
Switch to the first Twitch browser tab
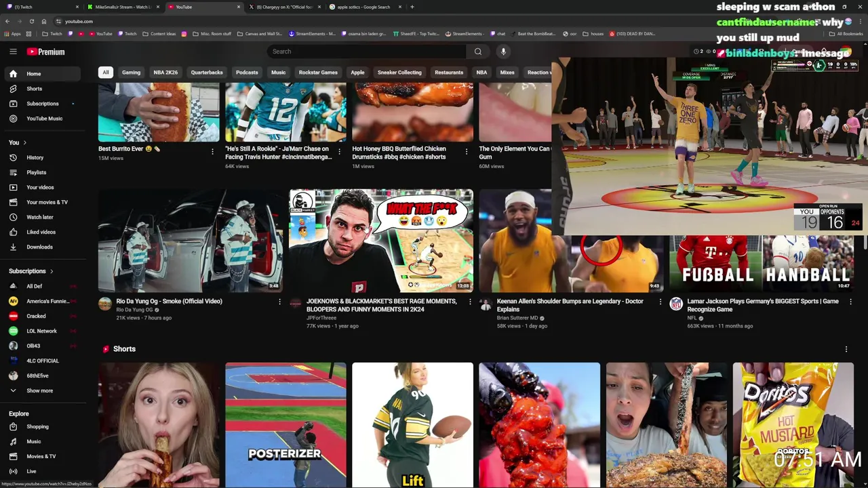click(x=41, y=7)
